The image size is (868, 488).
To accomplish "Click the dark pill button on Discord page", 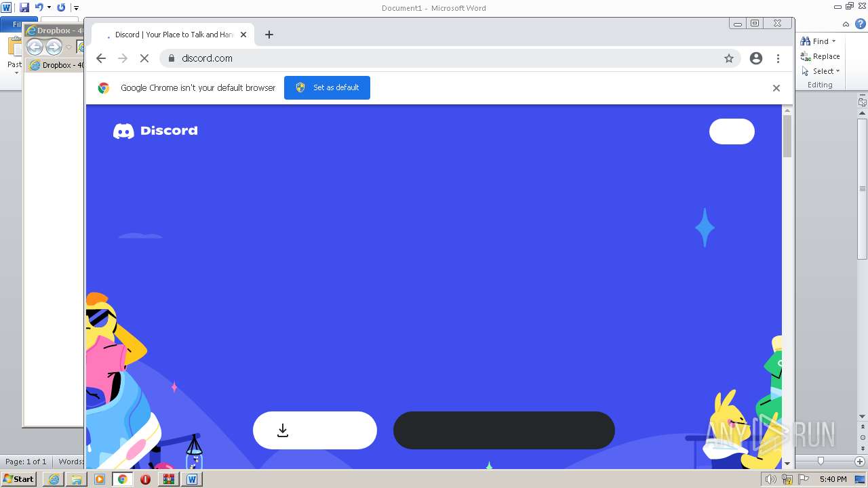I will 504,430.
